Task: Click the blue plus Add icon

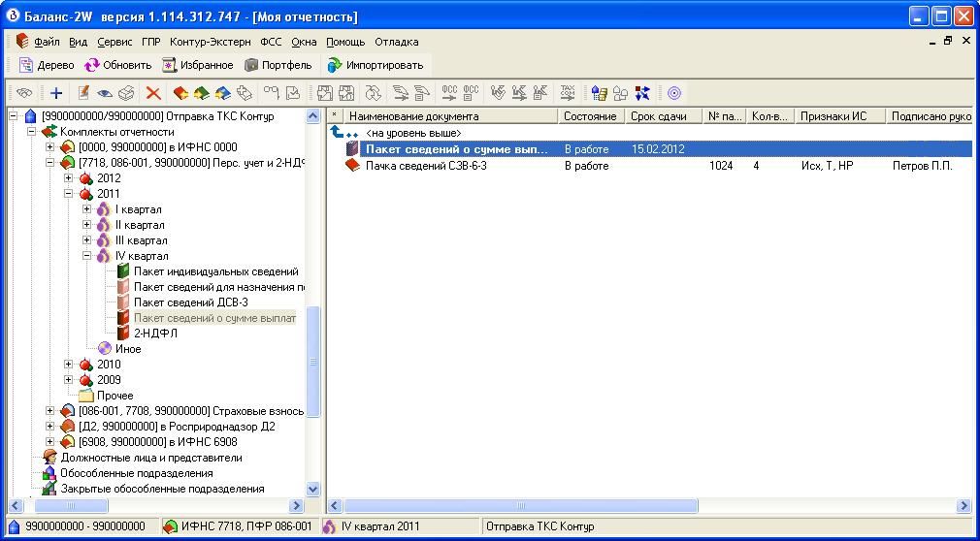Action: click(56, 93)
